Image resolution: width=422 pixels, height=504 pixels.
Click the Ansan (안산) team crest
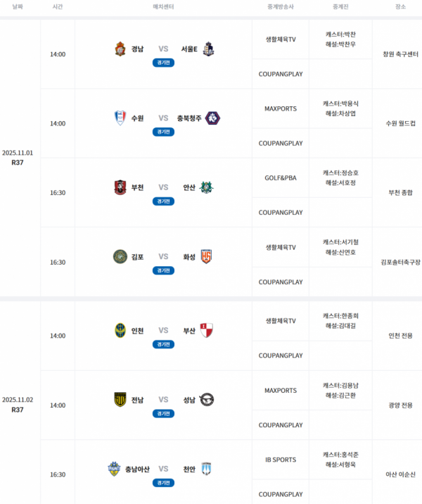tap(206, 187)
